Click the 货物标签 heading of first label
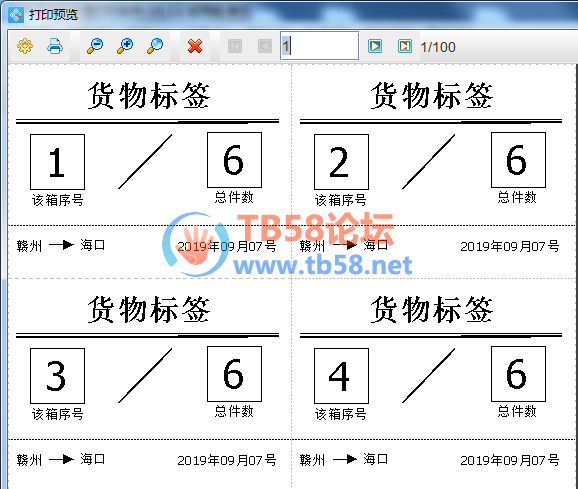Screen dimensions: 578x489 tap(149, 95)
